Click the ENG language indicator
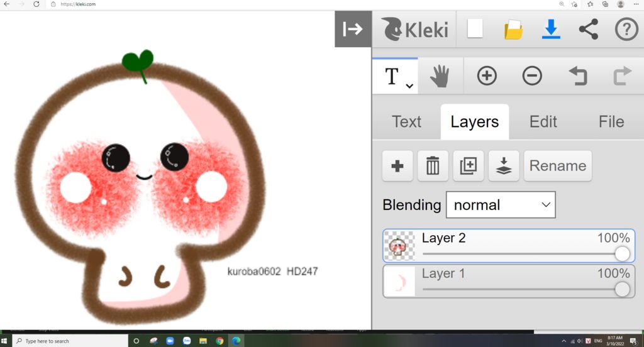This screenshot has height=347, width=644. click(598, 341)
